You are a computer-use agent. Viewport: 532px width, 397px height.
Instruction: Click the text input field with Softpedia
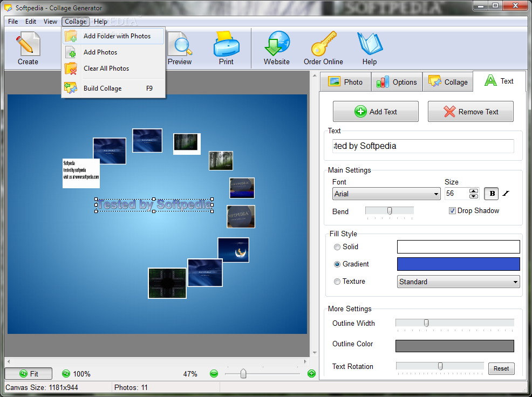(x=423, y=146)
